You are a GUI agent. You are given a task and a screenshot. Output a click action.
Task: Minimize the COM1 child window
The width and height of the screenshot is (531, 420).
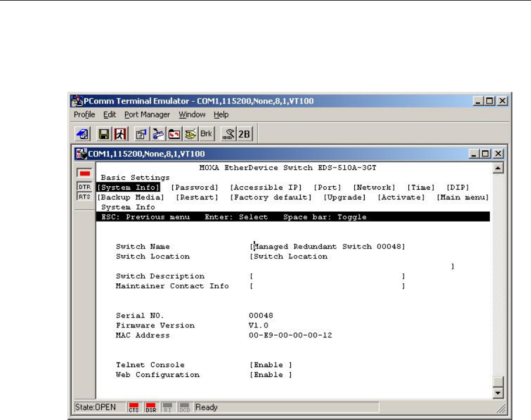tap(474, 154)
